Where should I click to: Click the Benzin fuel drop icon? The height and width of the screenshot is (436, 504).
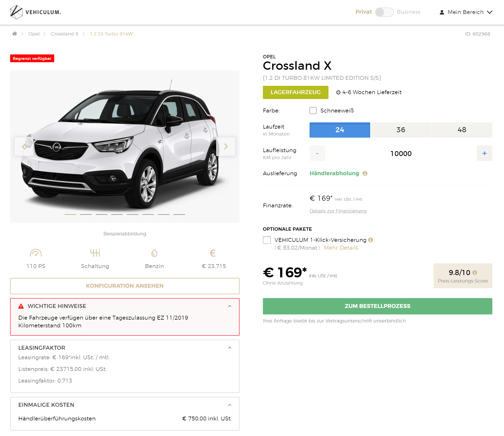click(x=154, y=253)
